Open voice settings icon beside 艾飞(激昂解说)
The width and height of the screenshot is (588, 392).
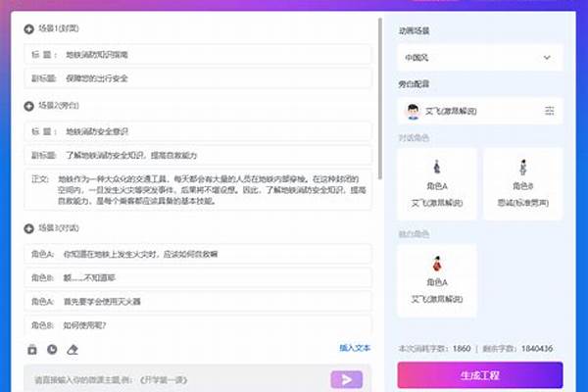coord(550,111)
